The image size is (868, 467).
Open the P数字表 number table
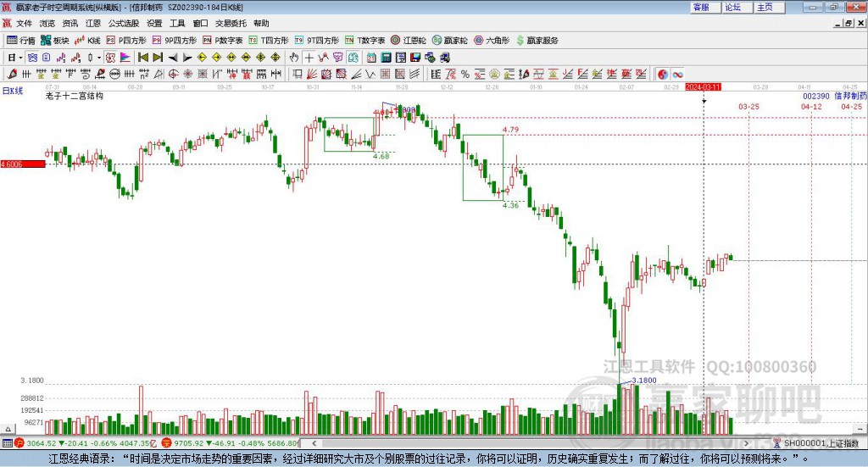point(223,41)
